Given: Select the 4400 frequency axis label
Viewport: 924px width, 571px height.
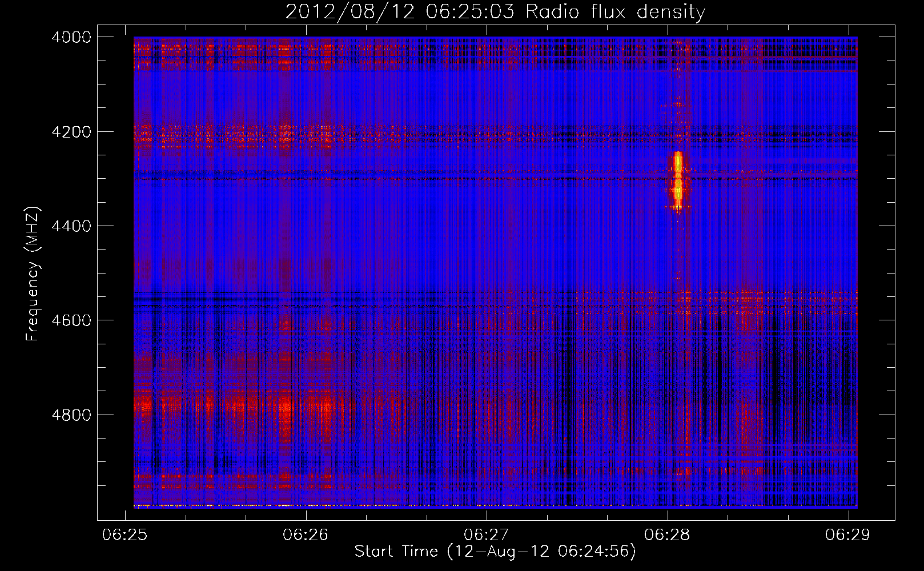Looking at the screenshot, I should pyautogui.click(x=71, y=226).
